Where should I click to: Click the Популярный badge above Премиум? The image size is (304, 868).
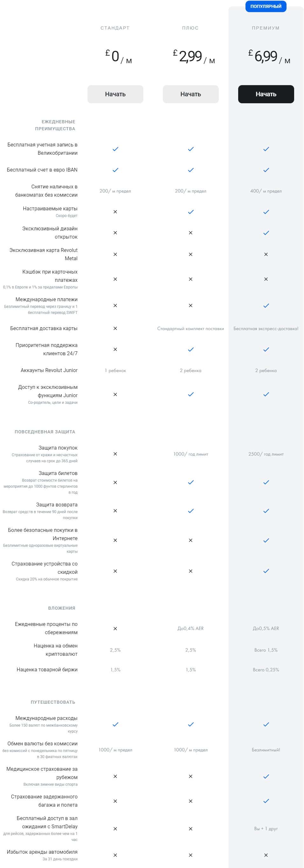pyautogui.click(x=266, y=6)
